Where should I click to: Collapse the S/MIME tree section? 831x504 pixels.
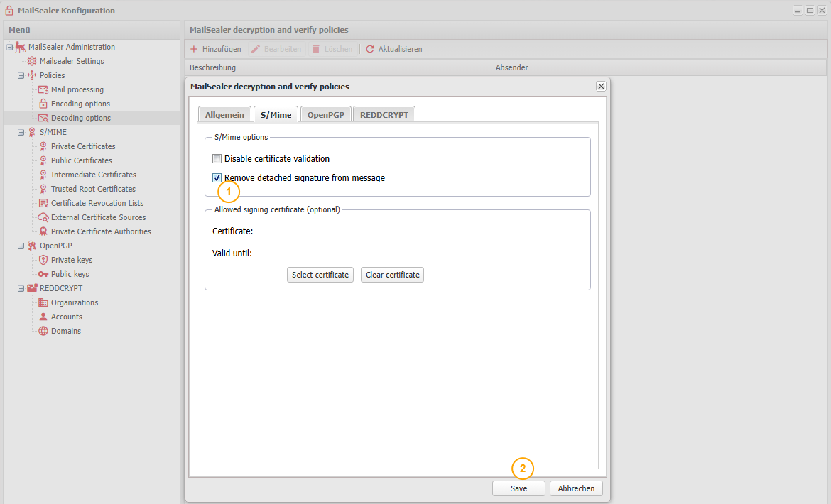pos(21,132)
